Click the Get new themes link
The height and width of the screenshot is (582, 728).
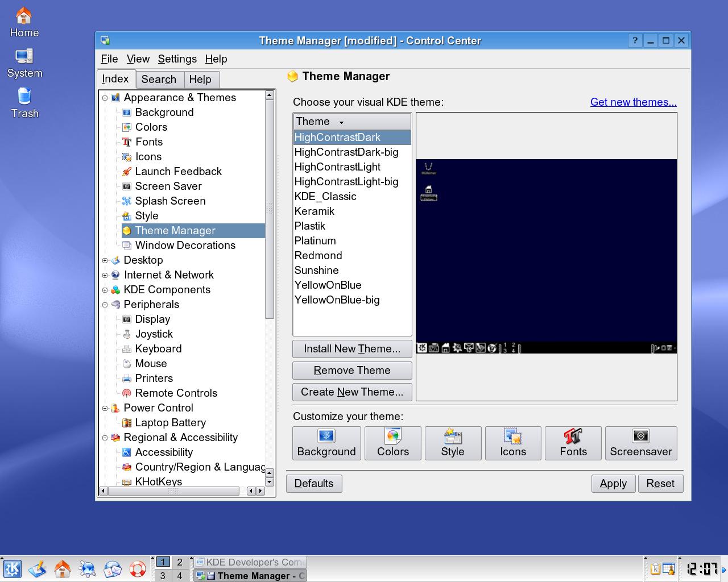[634, 102]
